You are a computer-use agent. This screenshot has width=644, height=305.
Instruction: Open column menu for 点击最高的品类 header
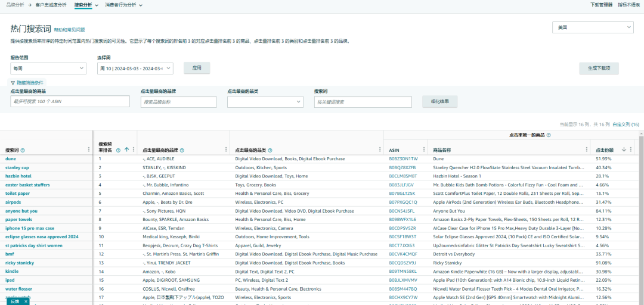[x=380, y=150]
